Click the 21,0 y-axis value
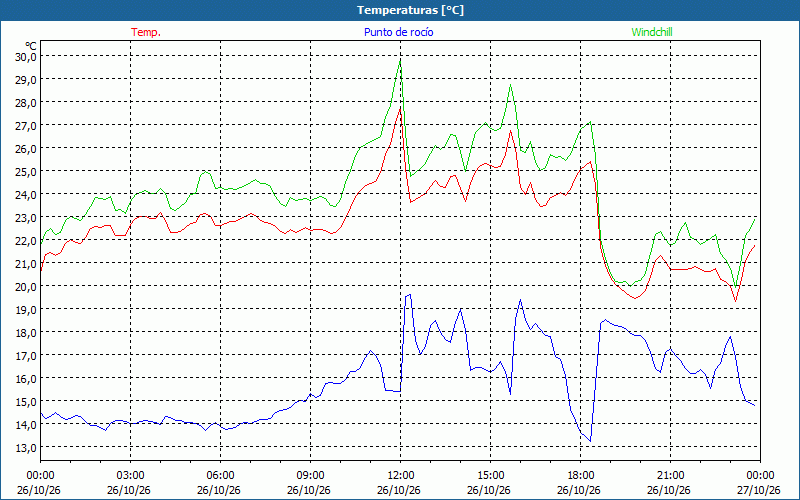 tap(25, 263)
